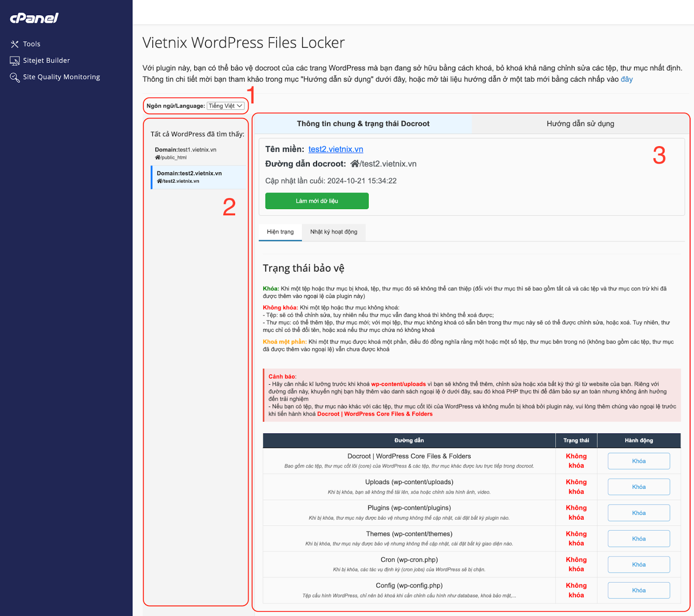The height and width of the screenshot is (616, 694).
Task: Click the Vietnix WordPress Files Locker title
Action: 243,43
